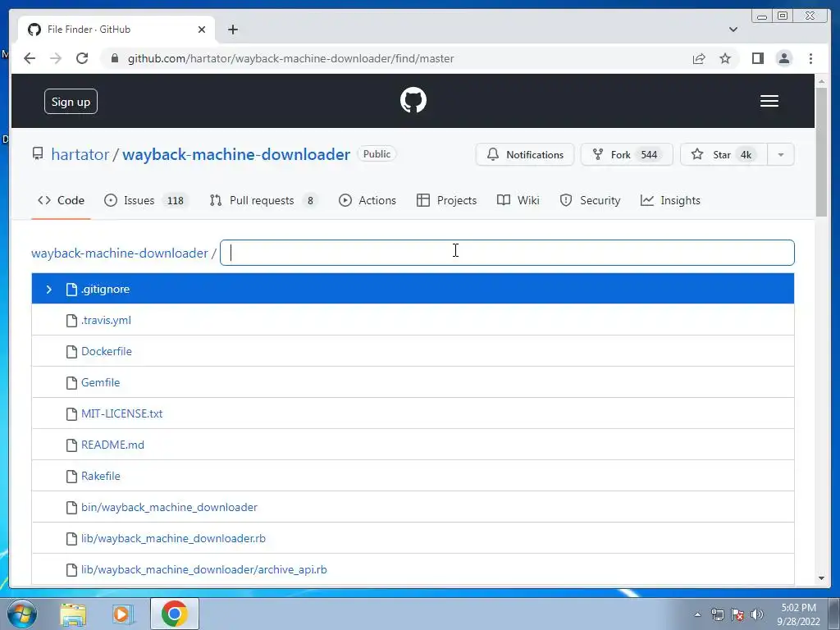Open the Windows Start menu
The height and width of the screenshot is (630, 840).
pyautogui.click(x=21, y=614)
